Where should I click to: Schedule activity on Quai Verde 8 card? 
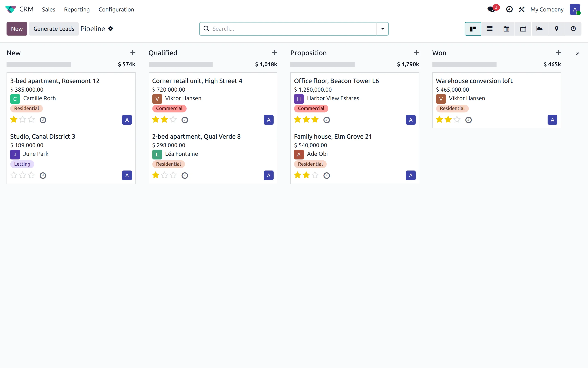185,175
